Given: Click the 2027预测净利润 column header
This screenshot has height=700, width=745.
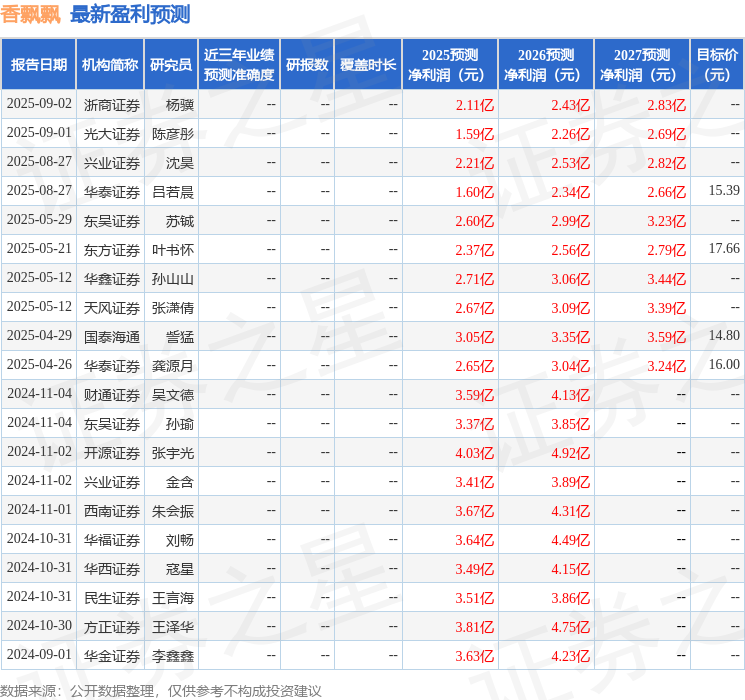Looking at the screenshot, I should coord(642,65).
